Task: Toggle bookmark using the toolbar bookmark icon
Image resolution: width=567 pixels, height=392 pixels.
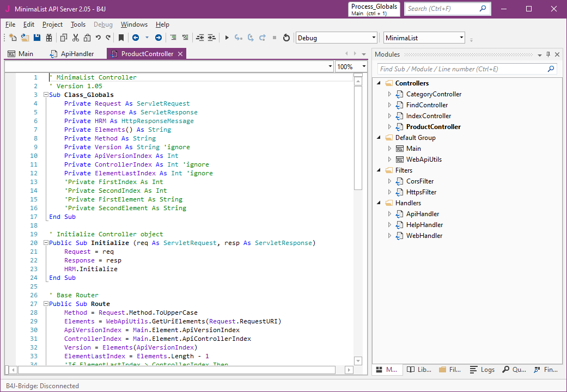Action: coord(121,38)
